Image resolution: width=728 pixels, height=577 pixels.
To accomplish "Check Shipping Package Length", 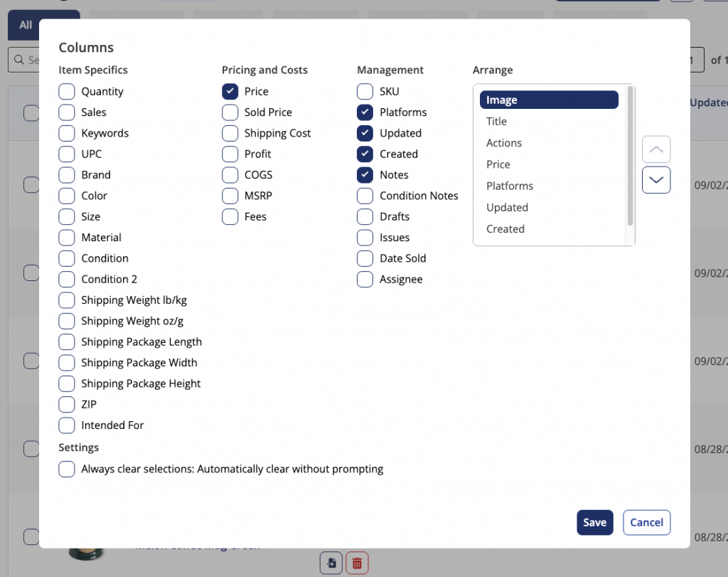I will pyautogui.click(x=67, y=342).
